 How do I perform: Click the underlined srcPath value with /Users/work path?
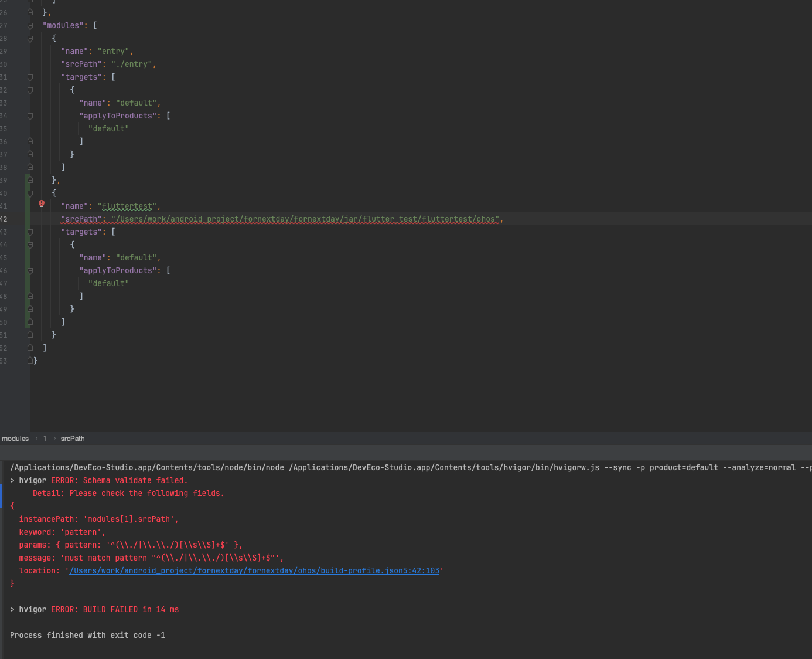[305, 219]
